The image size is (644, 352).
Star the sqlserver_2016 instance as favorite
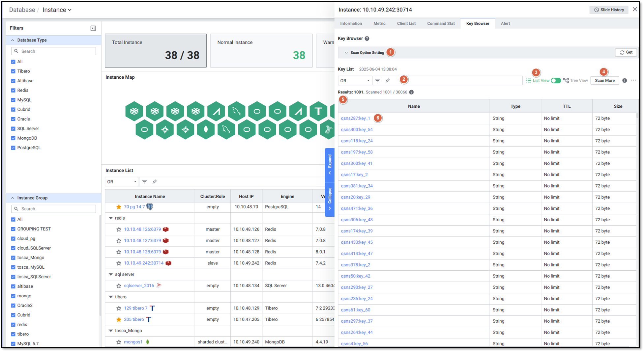(x=119, y=286)
